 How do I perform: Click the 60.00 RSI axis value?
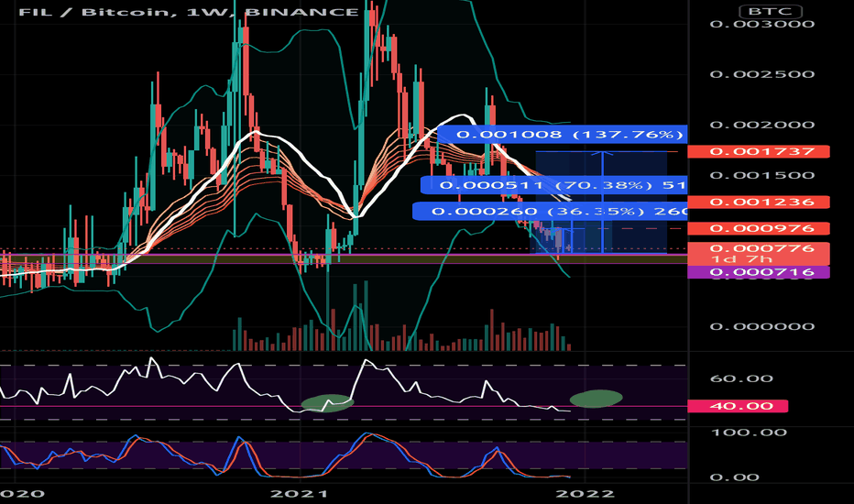(x=741, y=378)
